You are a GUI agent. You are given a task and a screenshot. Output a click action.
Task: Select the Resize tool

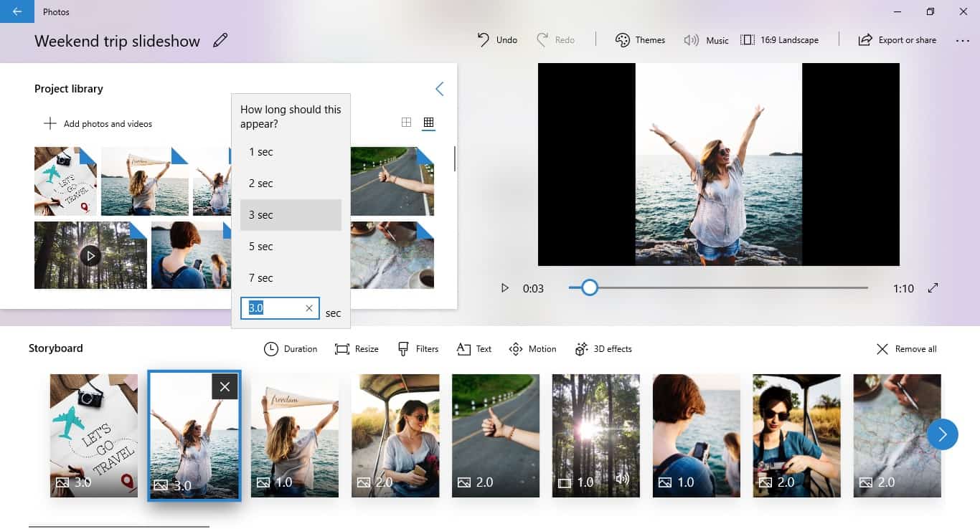[x=357, y=349]
